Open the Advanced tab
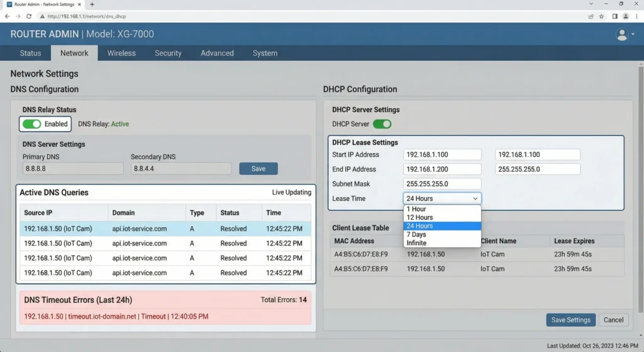Image resolution: width=644 pixels, height=352 pixels. pos(217,53)
